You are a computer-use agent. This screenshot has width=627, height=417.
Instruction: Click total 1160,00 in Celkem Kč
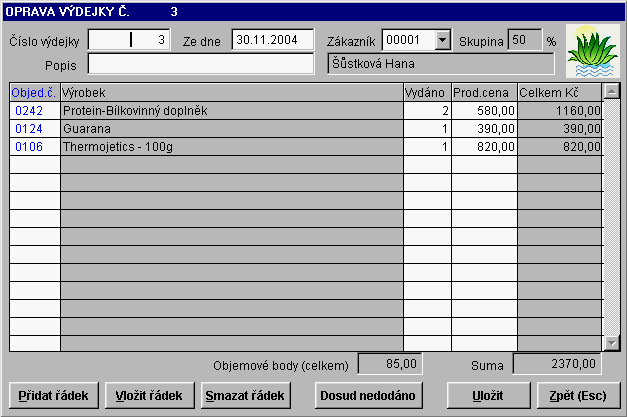click(560, 110)
